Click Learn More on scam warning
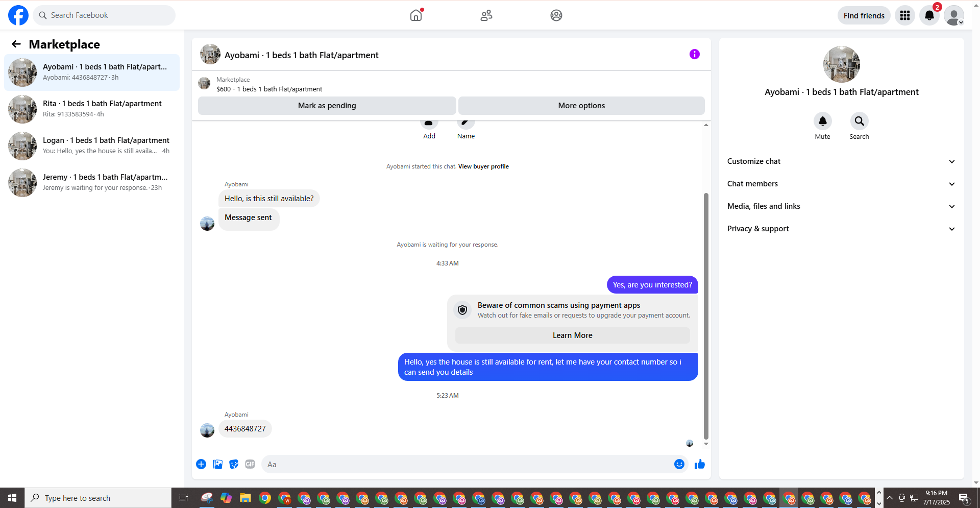This screenshot has height=508, width=980. [x=573, y=335]
